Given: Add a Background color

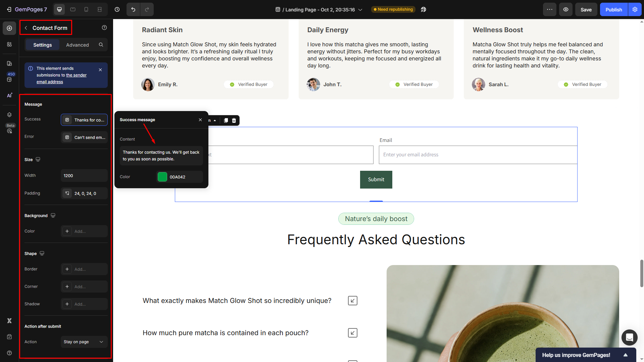Looking at the screenshot, I should [84, 231].
